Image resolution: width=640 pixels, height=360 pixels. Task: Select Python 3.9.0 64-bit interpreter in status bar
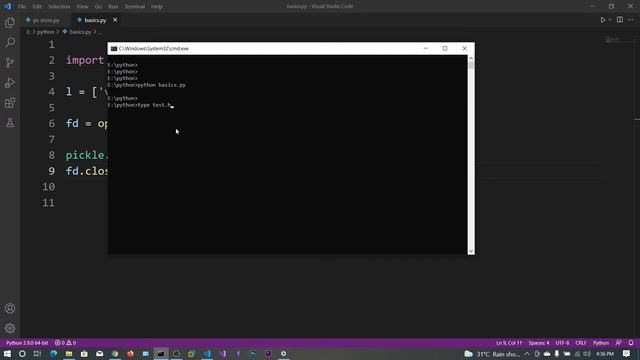27,343
